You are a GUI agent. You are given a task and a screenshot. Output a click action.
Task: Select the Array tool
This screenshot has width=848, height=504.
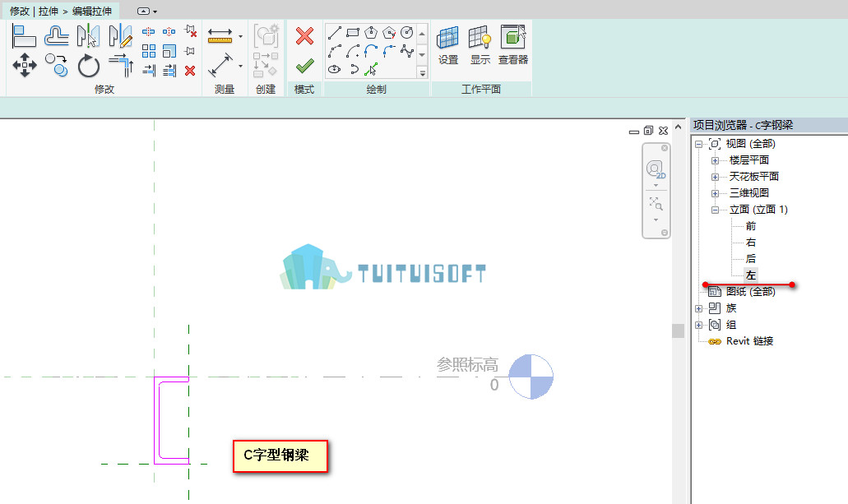tap(148, 51)
